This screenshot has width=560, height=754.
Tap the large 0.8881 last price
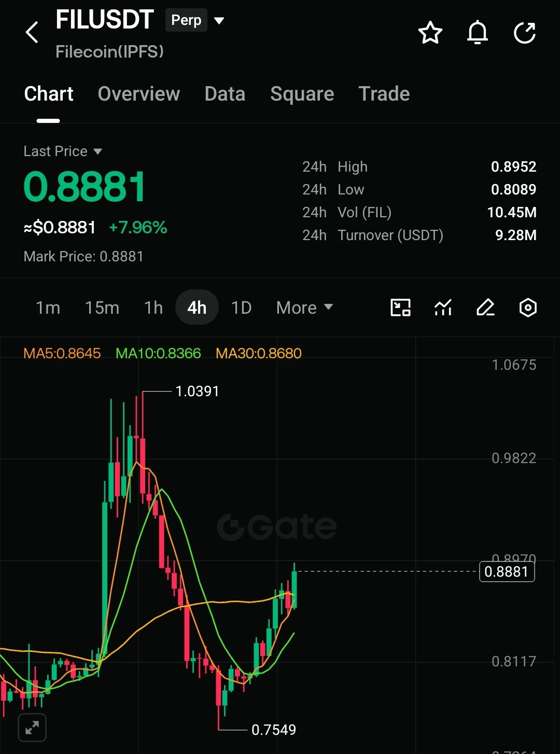(x=85, y=187)
